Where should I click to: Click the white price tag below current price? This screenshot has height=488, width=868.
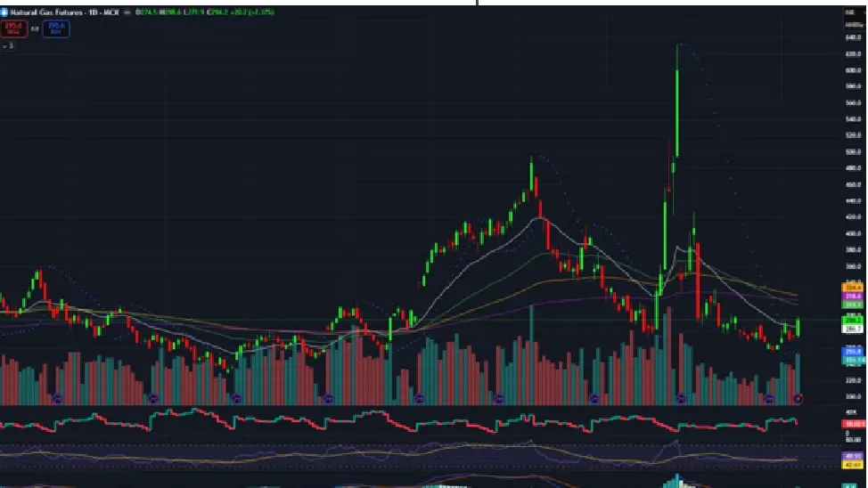click(x=853, y=329)
